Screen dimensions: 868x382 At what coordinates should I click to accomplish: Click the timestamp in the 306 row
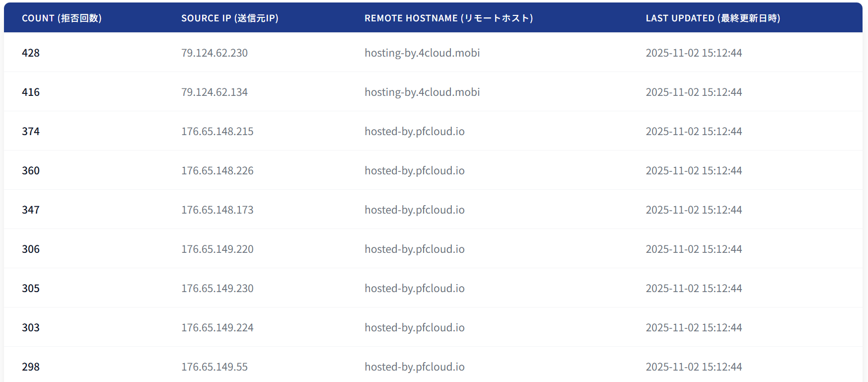pyautogui.click(x=694, y=249)
